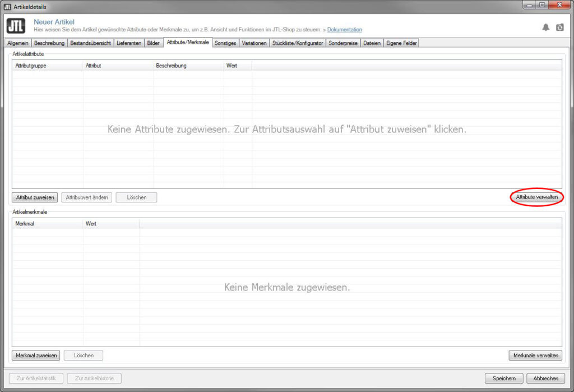The width and height of the screenshot is (574, 392).
Task: Go to the Bestandsübersicht tab
Action: pyautogui.click(x=90, y=43)
